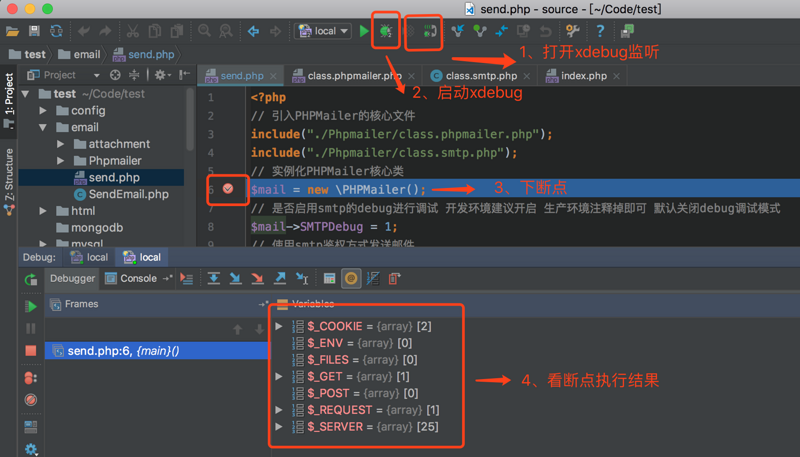Expand the $_SERVER array variable
Screen dimensions: 800x457
[x=279, y=427]
